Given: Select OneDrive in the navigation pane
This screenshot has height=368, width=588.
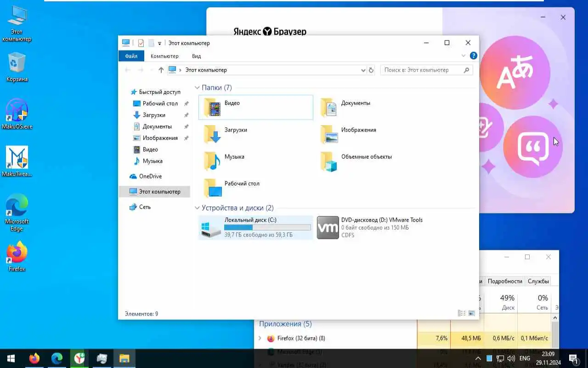Looking at the screenshot, I should pyautogui.click(x=150, y=176).
